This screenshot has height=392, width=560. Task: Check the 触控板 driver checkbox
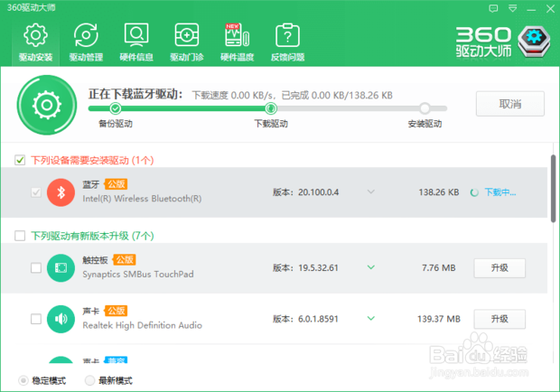pos(36,267)
